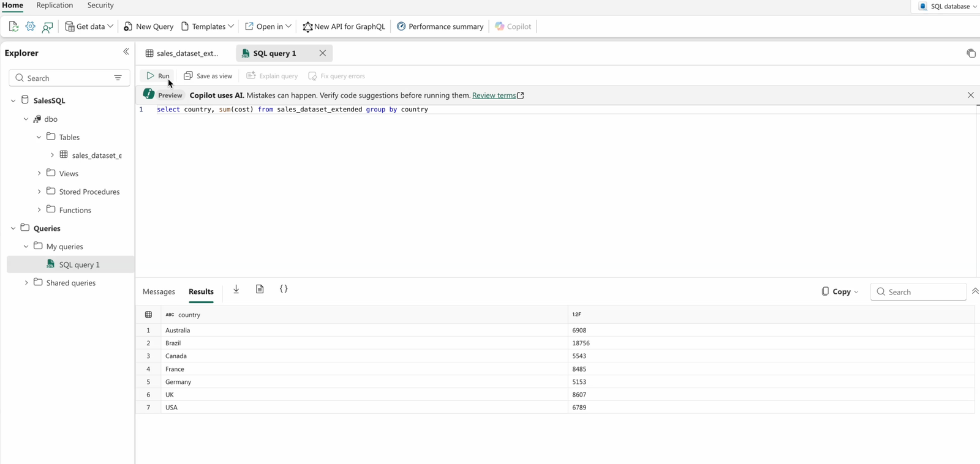Open the Review terms link
The width and height of the screenshot is (980, 464).
(498, 95)
